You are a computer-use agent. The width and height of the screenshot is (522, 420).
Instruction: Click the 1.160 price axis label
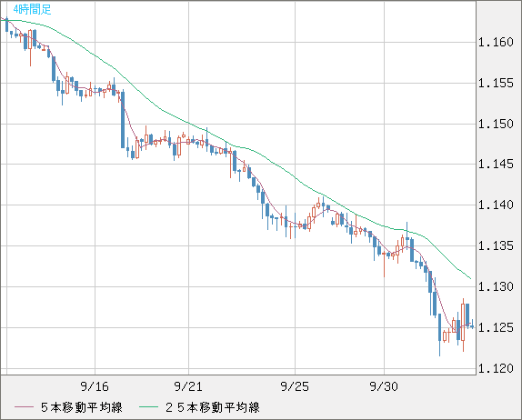(496, 42)
